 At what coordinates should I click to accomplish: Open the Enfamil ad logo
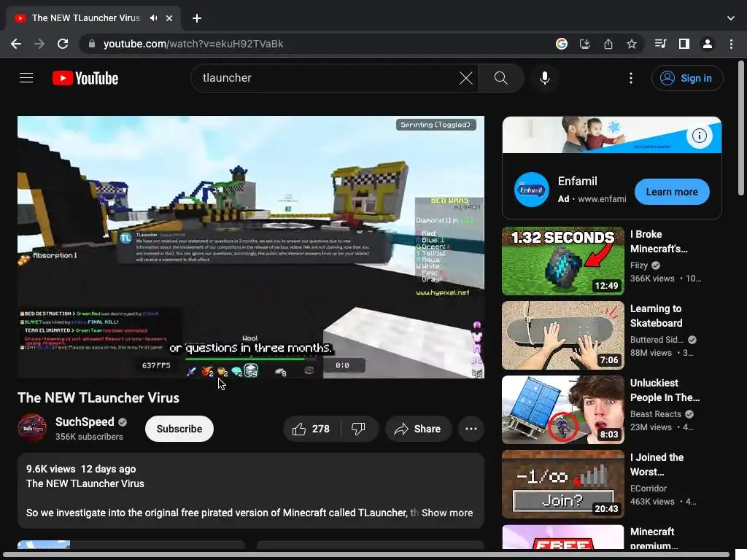click(531, 190)
